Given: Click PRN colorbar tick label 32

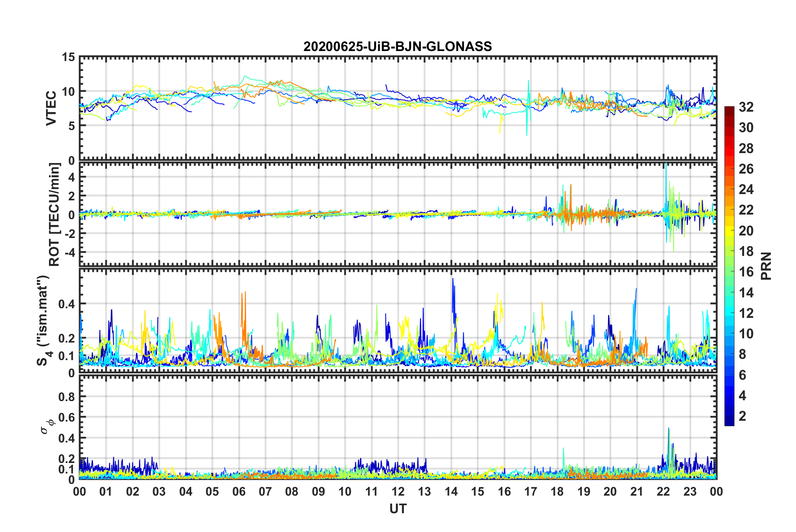Looking at the screenshot, I should point(746,107).
